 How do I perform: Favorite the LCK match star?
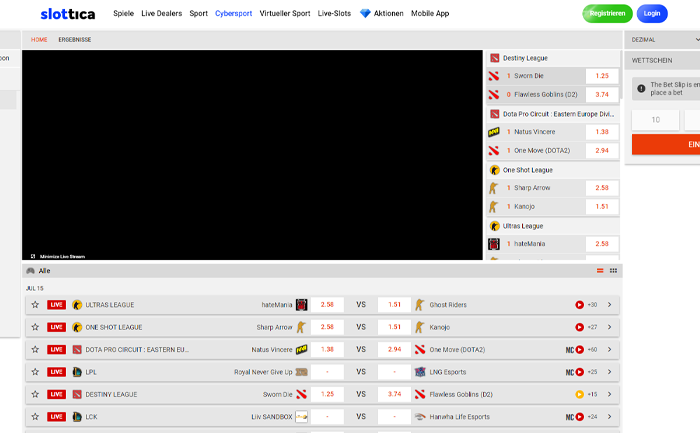(x=35, y=416)
